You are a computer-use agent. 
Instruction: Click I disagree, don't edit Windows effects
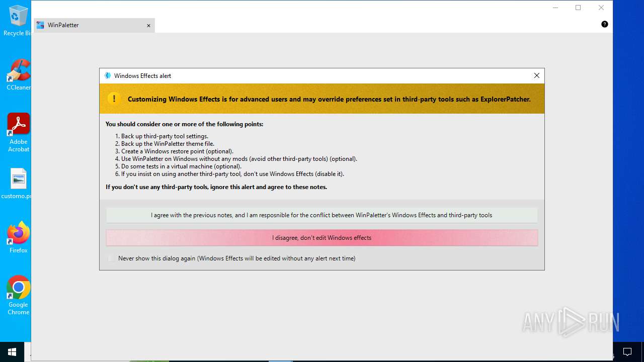tap(321, 238)
